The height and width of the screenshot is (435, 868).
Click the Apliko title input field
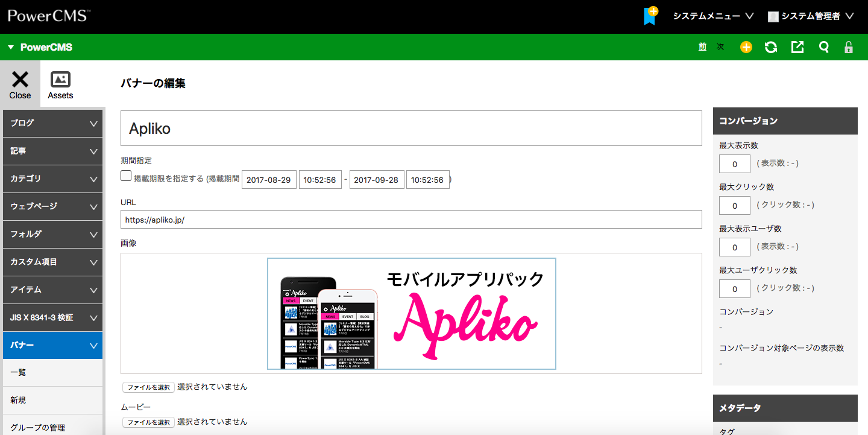tap(411, 128)
